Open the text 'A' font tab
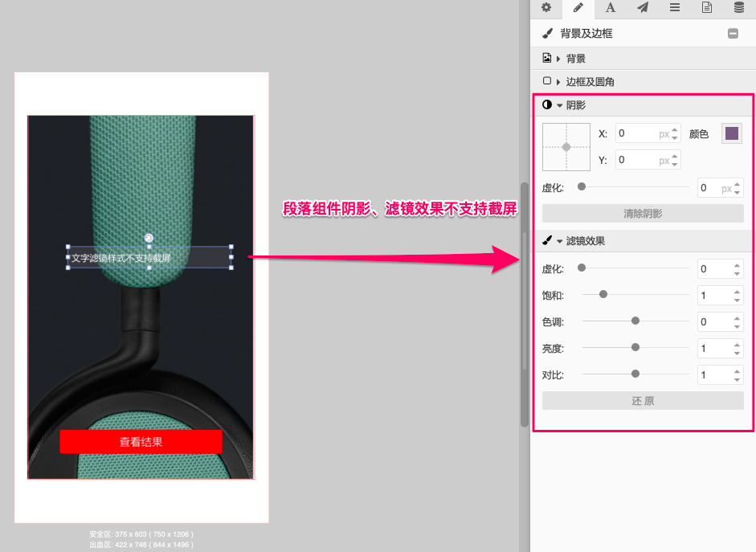 pyautogui.click(x=610, y=8)
